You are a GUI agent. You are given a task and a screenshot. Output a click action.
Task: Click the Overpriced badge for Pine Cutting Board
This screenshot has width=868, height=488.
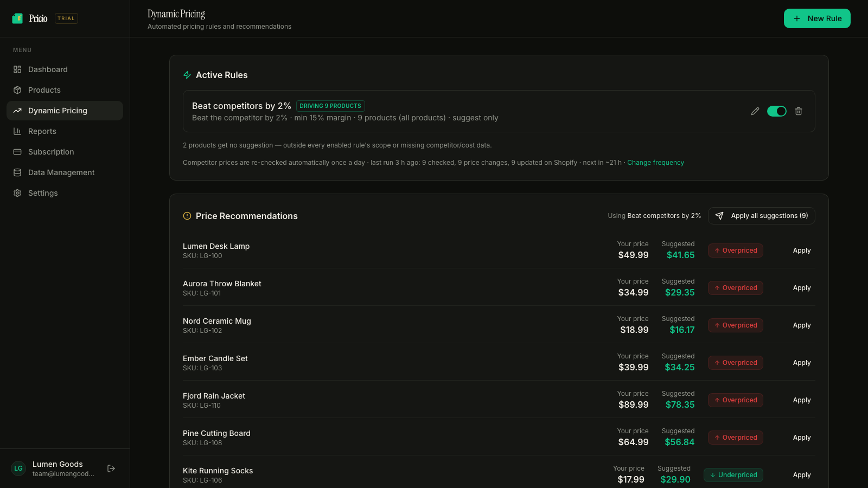[x=736, y=438]
